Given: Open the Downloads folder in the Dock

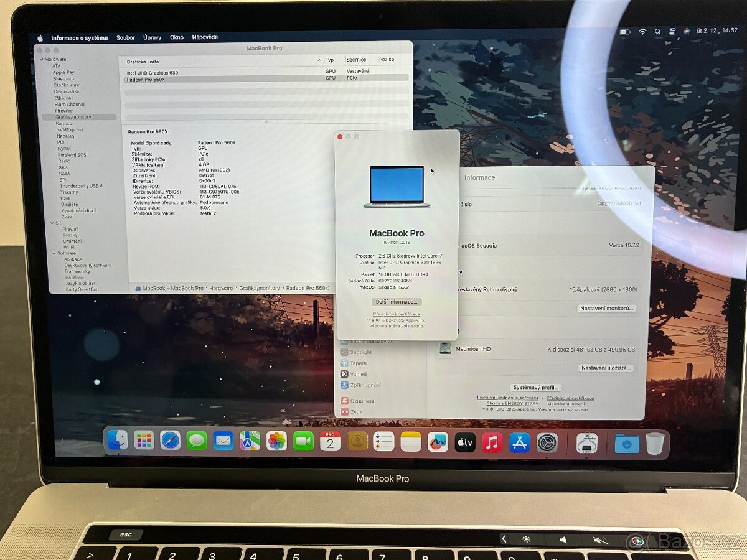Looking at the screenshot, I should [x=627, y=444].
